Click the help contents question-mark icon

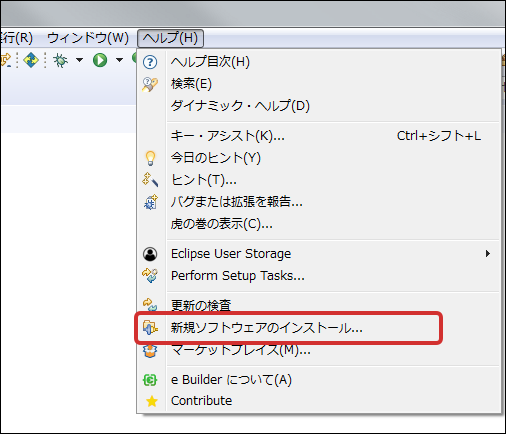tap(150, 62)
